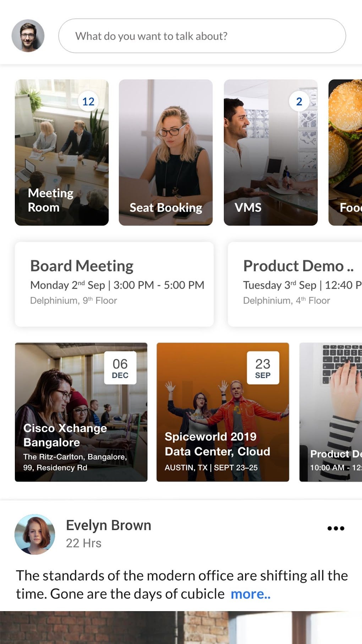
Task: Tap Evelyn Brown's profile picture
Action: click(x=35, y=534)
